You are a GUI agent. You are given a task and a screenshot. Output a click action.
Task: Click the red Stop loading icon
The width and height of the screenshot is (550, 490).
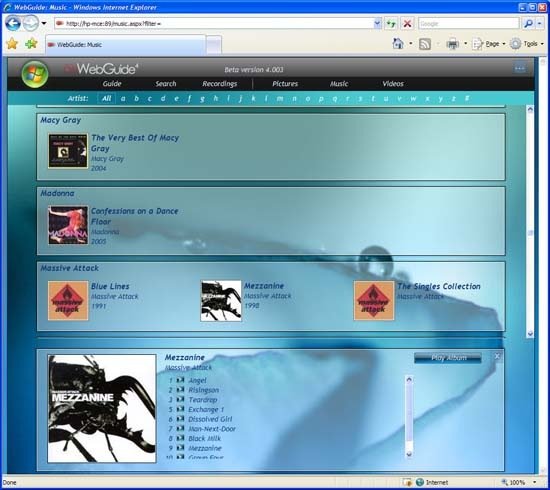coord(407,24)
